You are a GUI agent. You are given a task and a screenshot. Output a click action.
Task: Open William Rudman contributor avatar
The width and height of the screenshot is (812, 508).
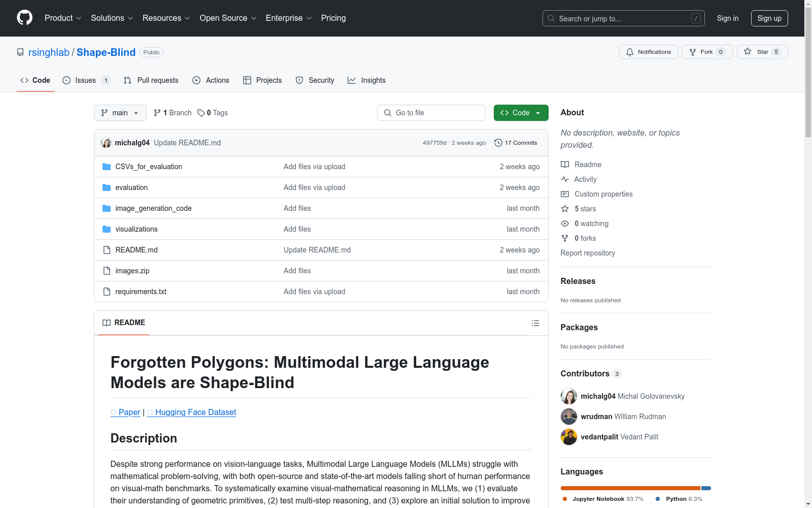click(569, 417)
